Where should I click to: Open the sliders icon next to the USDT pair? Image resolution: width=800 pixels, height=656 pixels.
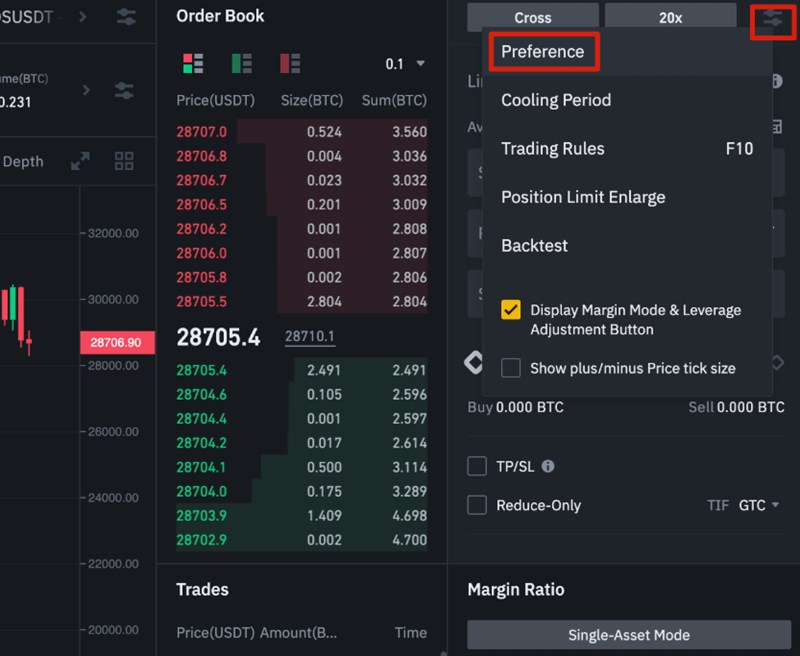(x=126, y=17)
